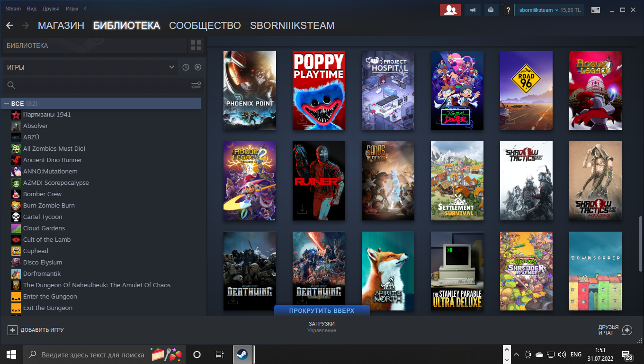The image size is (644, 364).
Task: Select Cult of the Lamb in list
Action: (x=47, y=239)
